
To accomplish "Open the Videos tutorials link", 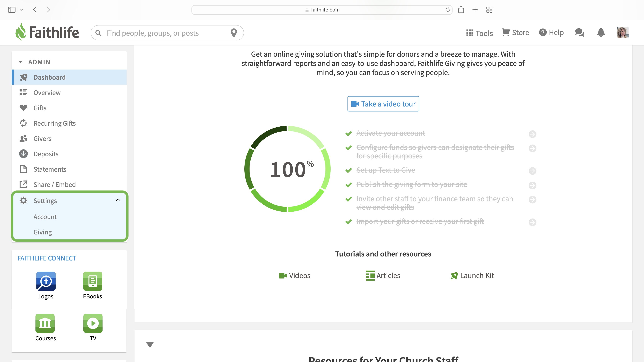I will (x=295, y=275).
